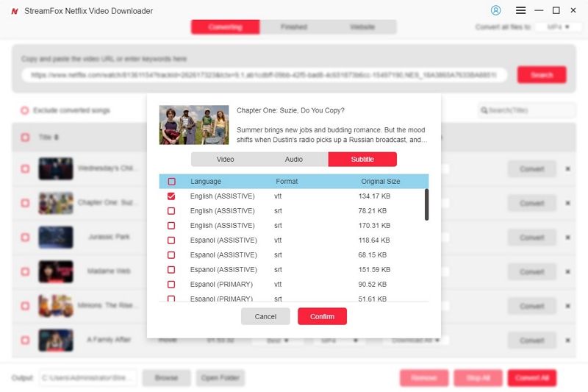588x392 pixels.
Task: Uncheck English (ASSISTIVE) vtt 134.17 KB subtitle
Action: pyautogui.click(x=171, y=196)
